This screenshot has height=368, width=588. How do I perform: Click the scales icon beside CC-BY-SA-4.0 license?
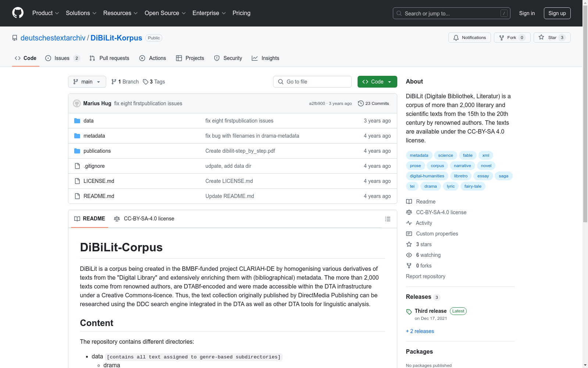tap(409, 212)
